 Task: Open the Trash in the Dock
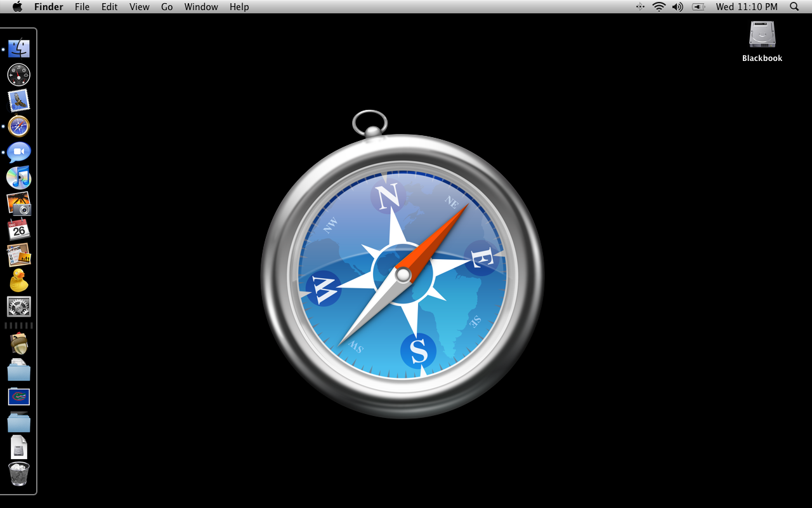point(19,474)
